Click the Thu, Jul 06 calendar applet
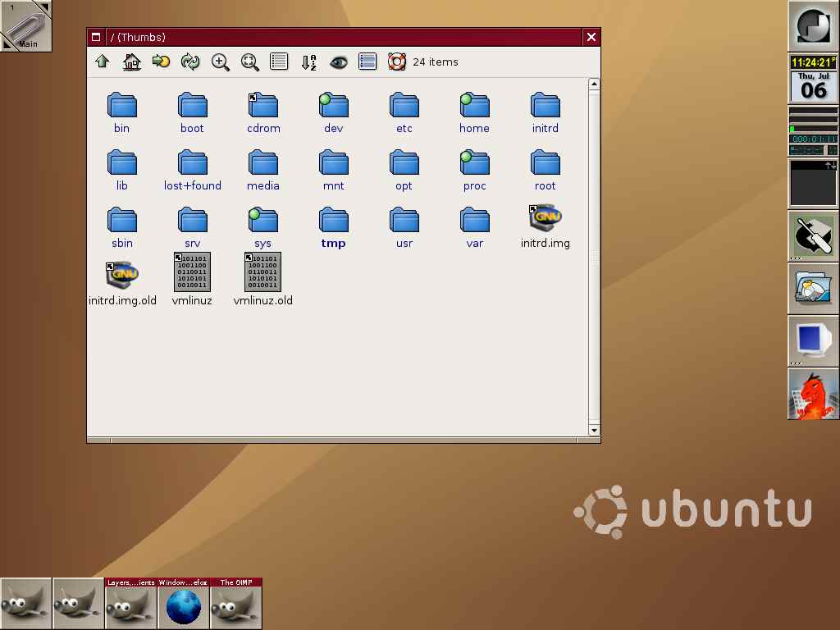The image size is (840, 630). tap(813, 86)
